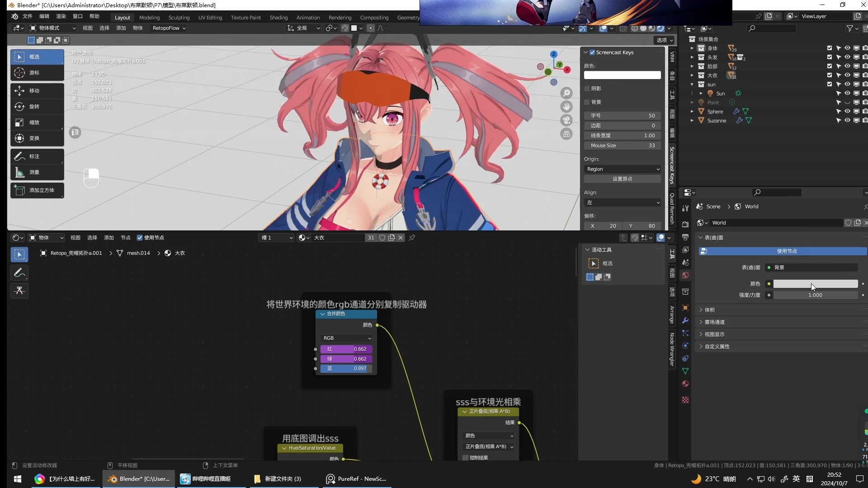Click the 选项 options button in viewport
The width and height of the screenshot is (868, 488).
(x=665, y=40)
